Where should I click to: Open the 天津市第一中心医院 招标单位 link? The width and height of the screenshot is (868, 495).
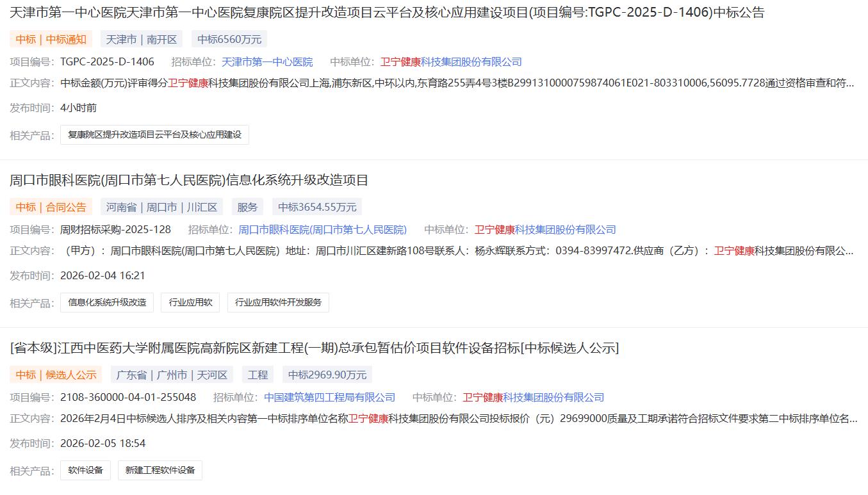[x=267, y=61]
